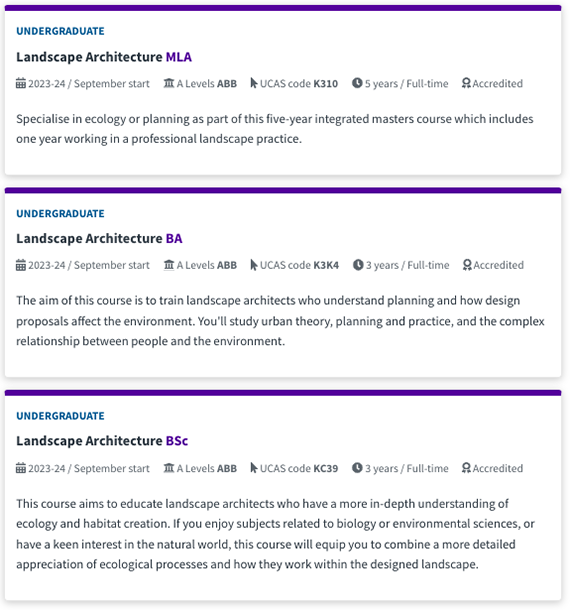The height and width of the screenshot is (610, 570).
Task: Select the Undergraduate label on the MLA card
Action: 60,31
